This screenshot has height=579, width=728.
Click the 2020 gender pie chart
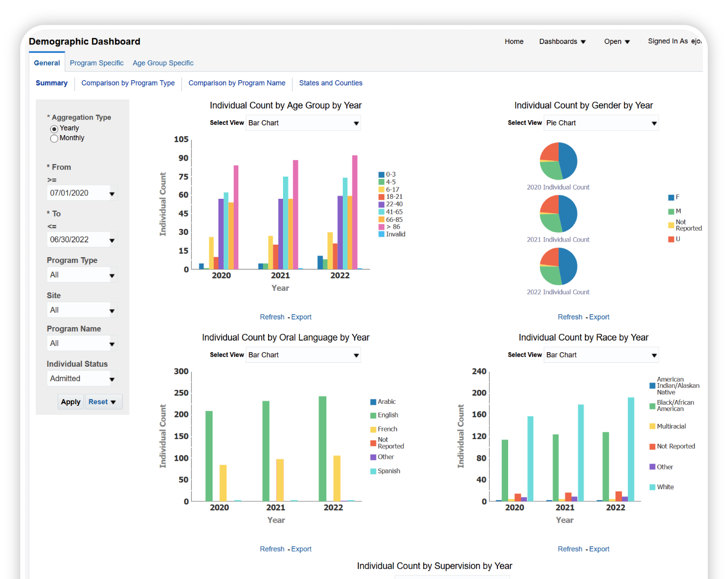(x=558, y=161)
